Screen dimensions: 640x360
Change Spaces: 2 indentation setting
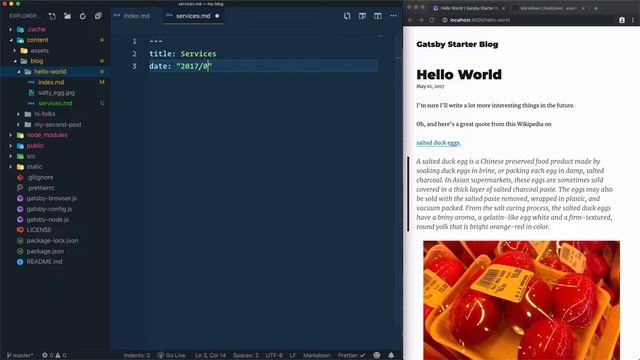click(245, 356)
